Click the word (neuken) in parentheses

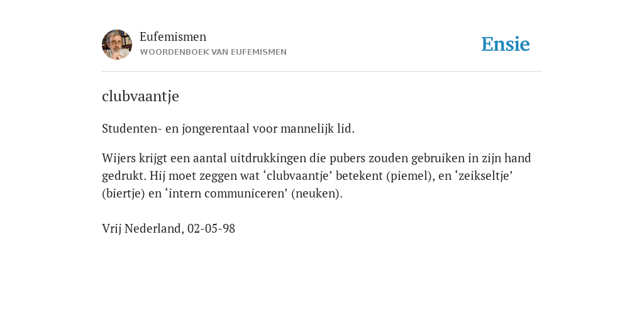pos(317,194)
